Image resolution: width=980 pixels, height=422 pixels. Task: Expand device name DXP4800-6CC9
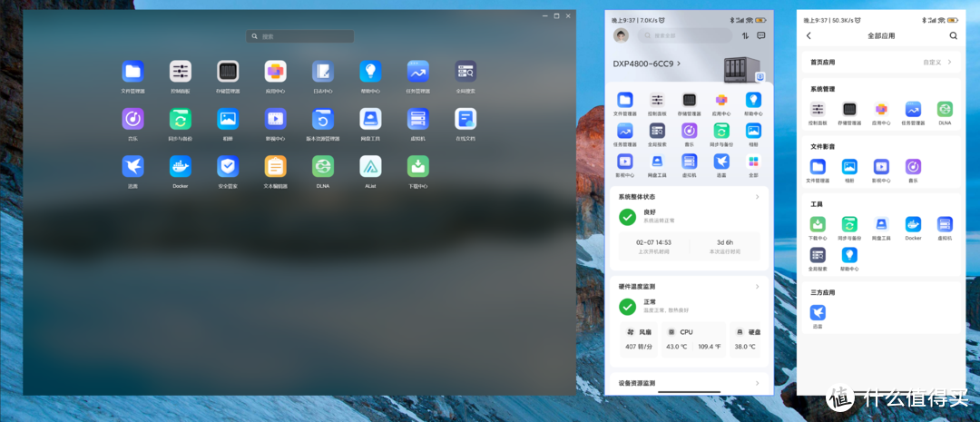(x=647, y=64)
